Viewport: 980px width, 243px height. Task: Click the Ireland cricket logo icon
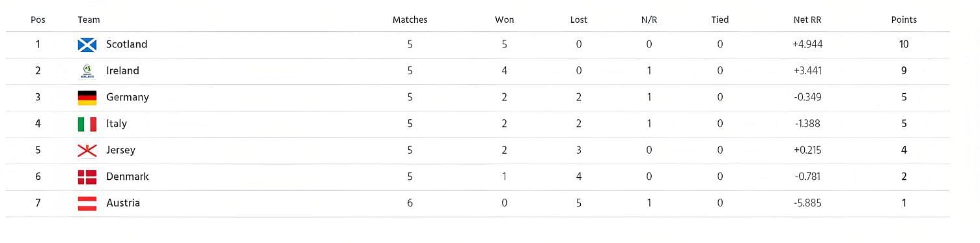(87, 71)
